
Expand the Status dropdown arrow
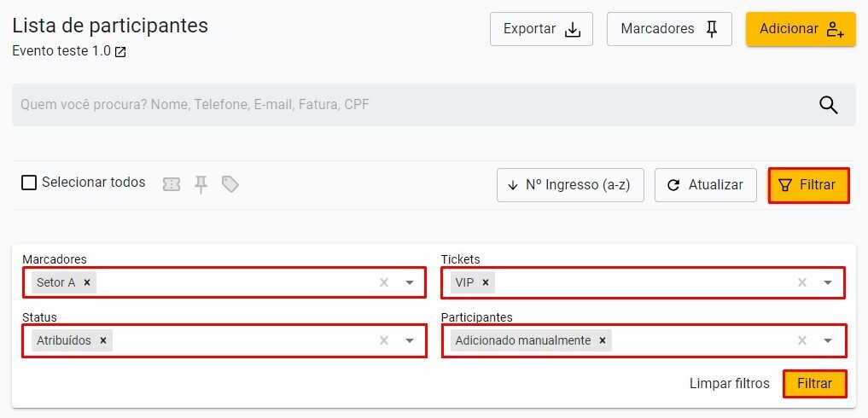pyautogui.click(x=410, y=340)
